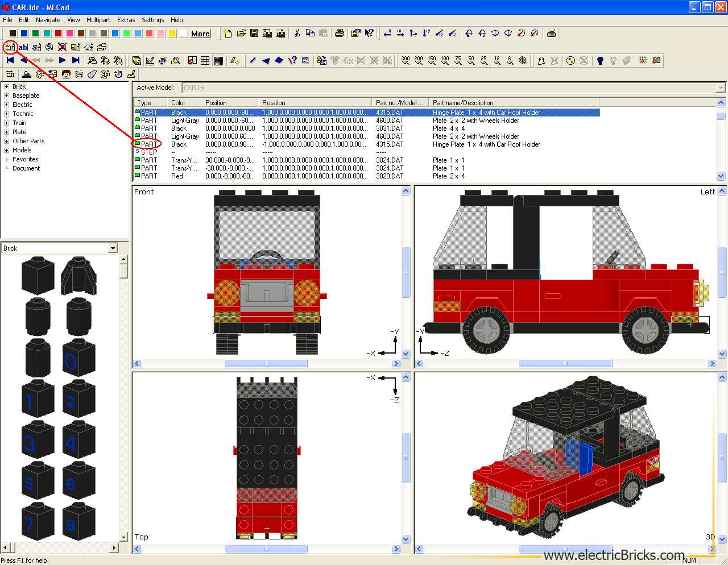Image resolution: width=728 pixels, height=565 pixels.
Task: Add a text comment using the 'ab|' icon
Action: [x=23, y=47]
